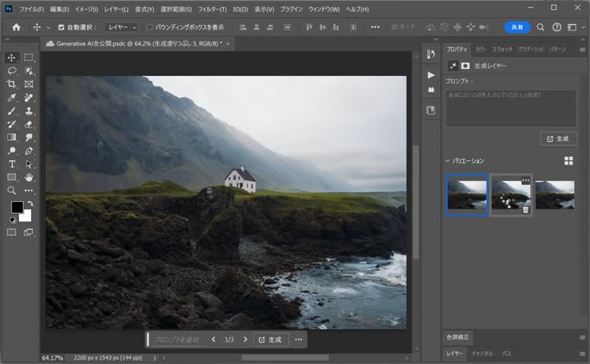Open the Actions panel play icon

click(431, 75)
